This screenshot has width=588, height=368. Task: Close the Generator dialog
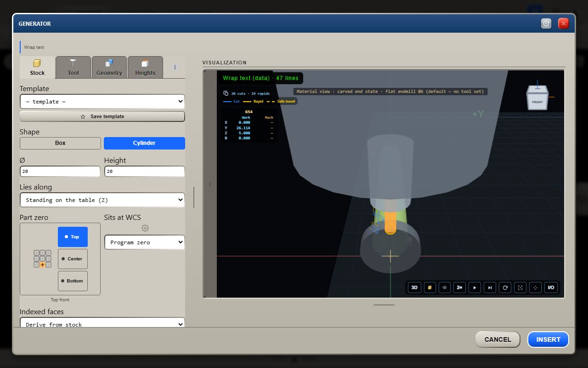coord(564,23)
